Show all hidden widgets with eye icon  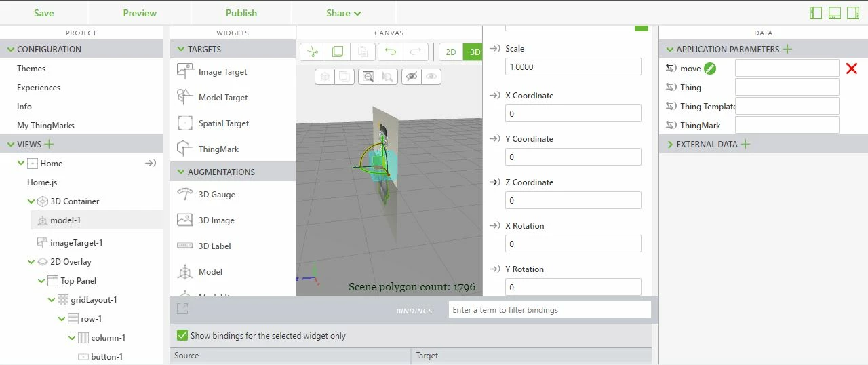tap(431, 77)
